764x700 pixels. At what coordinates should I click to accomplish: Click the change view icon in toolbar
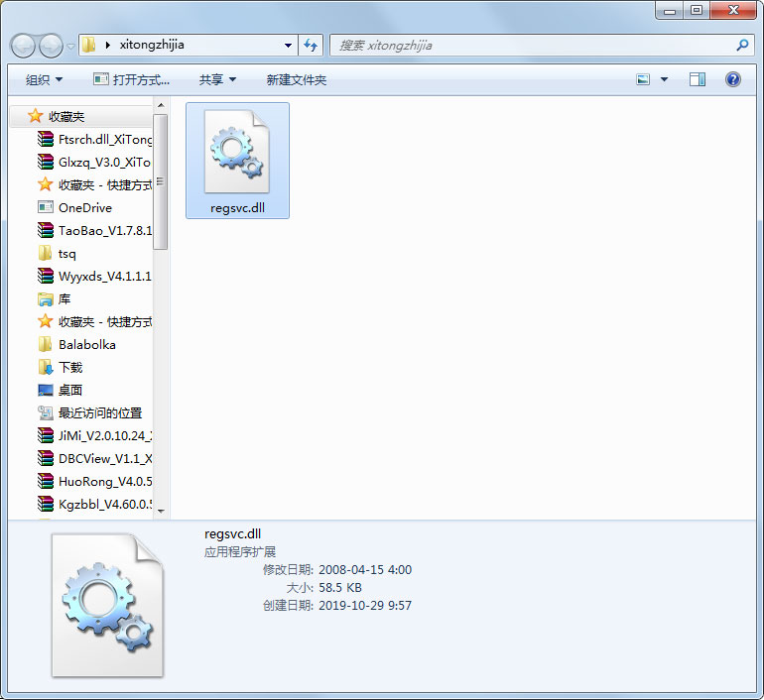tap(643, 79)
